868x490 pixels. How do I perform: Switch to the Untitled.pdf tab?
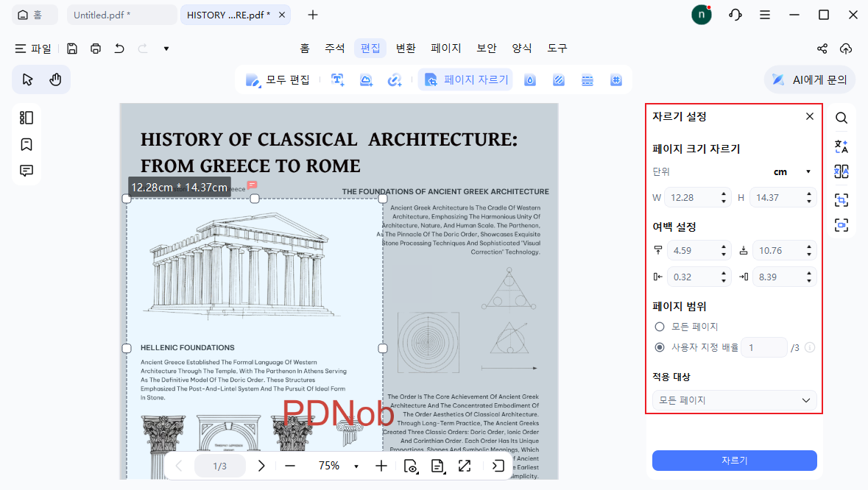tap(121, 15)
